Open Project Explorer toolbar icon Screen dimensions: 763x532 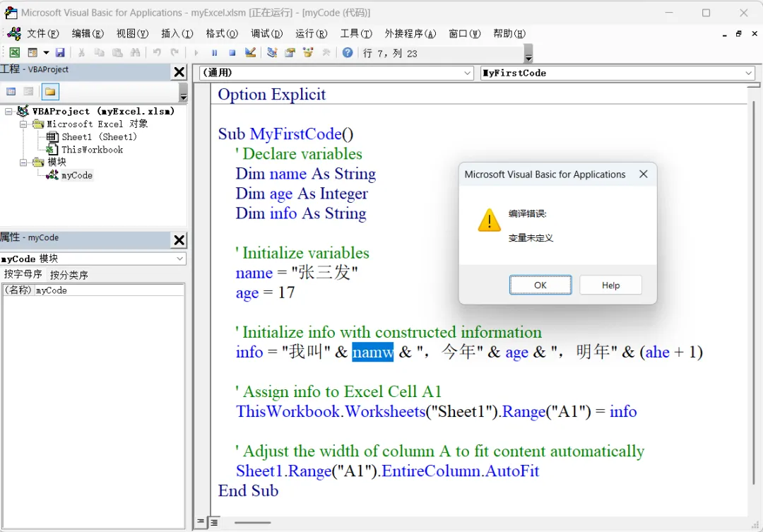[x=272, y=52]
